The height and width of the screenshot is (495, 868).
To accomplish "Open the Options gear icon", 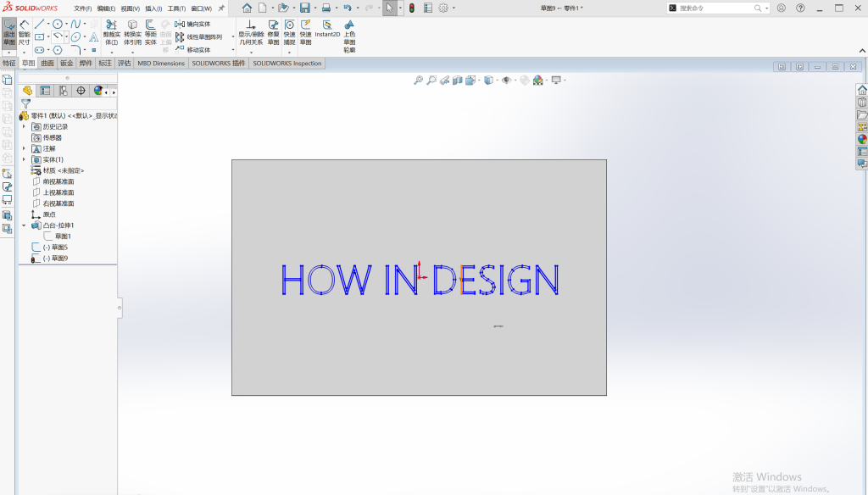I will click(x=443, y=8).
